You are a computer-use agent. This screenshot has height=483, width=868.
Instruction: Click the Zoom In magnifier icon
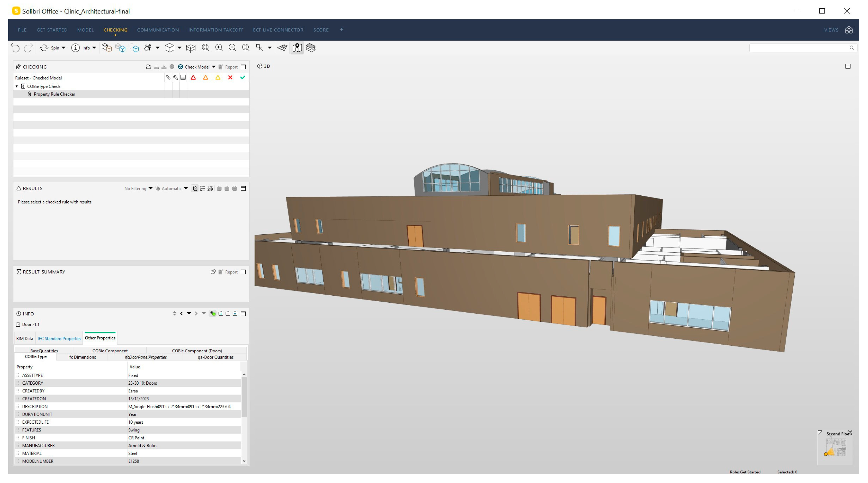click(219, 48)
